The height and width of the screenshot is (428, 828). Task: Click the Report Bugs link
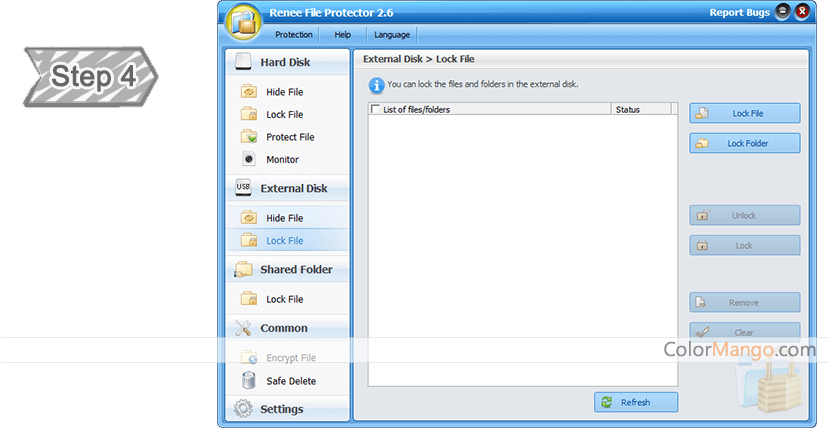click(739, 13)
